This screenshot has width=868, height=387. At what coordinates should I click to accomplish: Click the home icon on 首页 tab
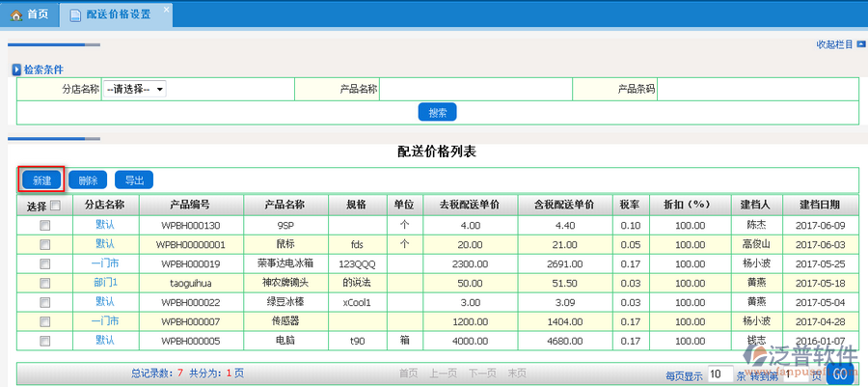tap(15, 14)
